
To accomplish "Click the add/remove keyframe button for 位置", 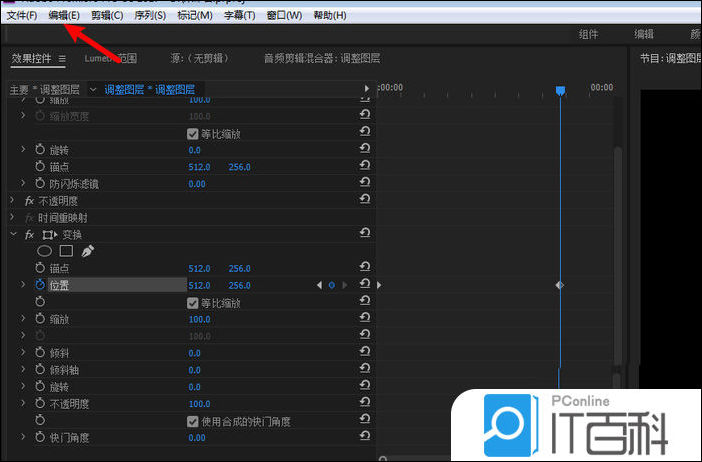I will tap(331, 285).
